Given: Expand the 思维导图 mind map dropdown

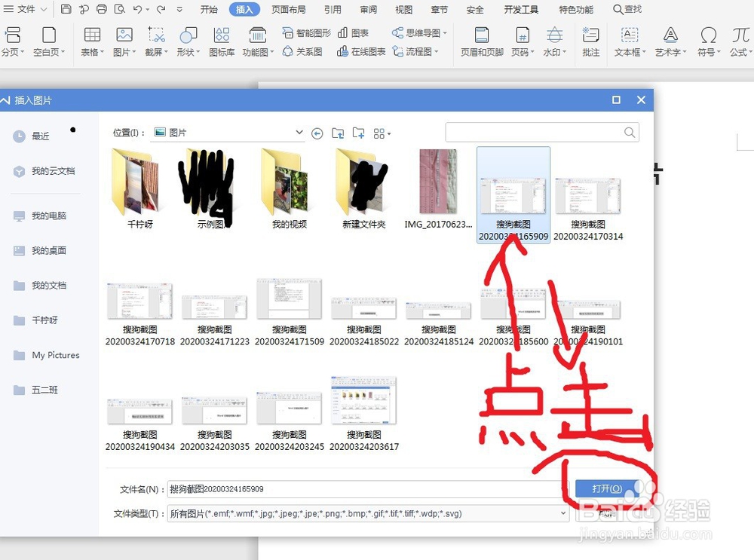Looking at the screenshot, I should 446,32.
